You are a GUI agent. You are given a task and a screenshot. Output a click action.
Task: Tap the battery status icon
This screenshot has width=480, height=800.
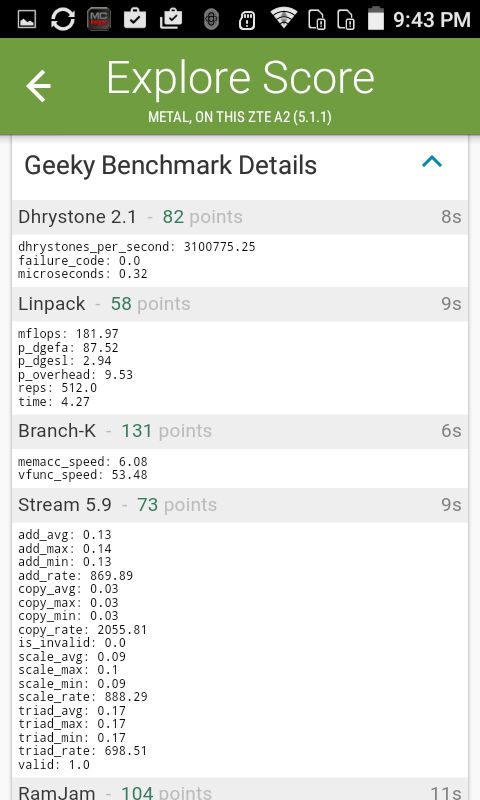375,18
